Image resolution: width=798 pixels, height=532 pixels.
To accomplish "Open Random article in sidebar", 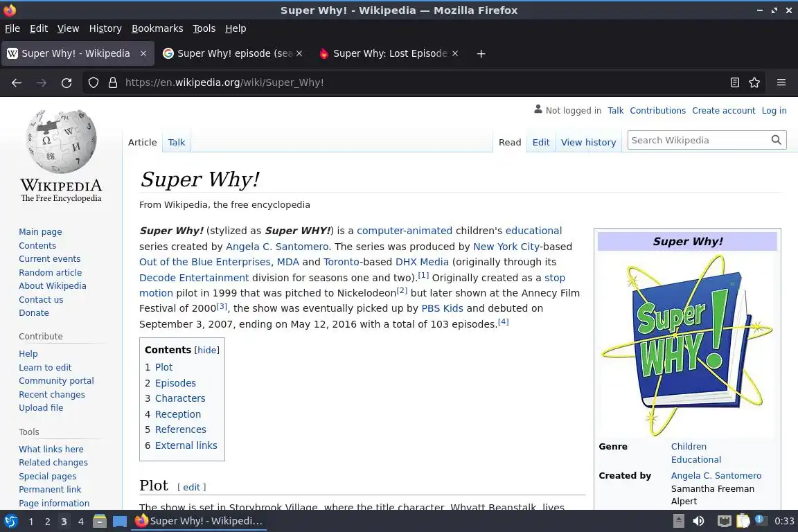I will (51, 272).
